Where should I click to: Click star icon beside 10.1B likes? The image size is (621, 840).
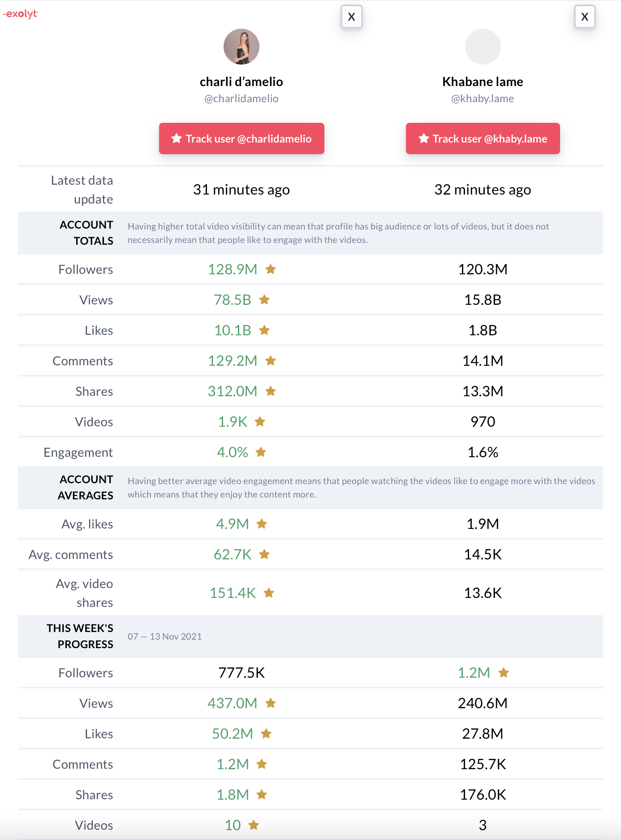[264, 330]
